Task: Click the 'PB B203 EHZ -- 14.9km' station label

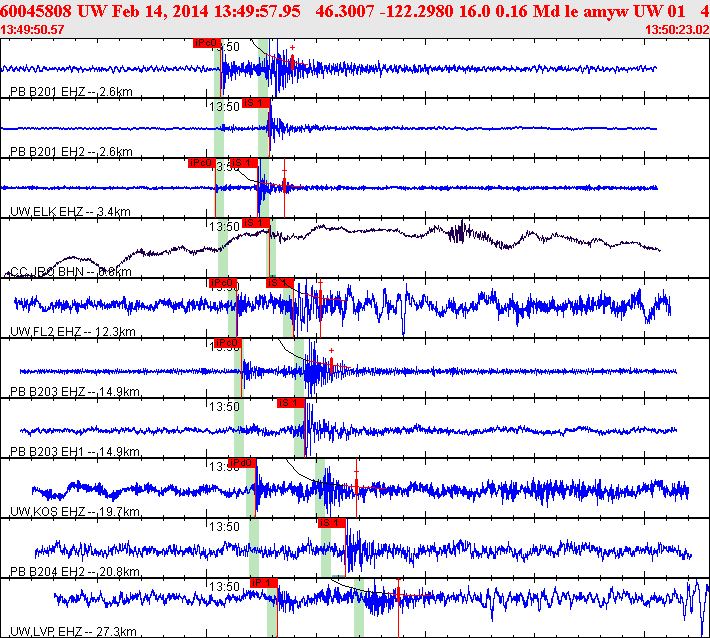Action: pyautogui.click(x=75, y=391)
